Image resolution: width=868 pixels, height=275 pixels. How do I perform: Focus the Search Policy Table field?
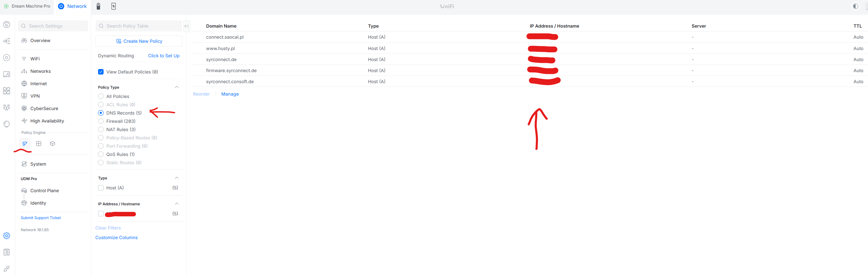[x=139, y=26]
